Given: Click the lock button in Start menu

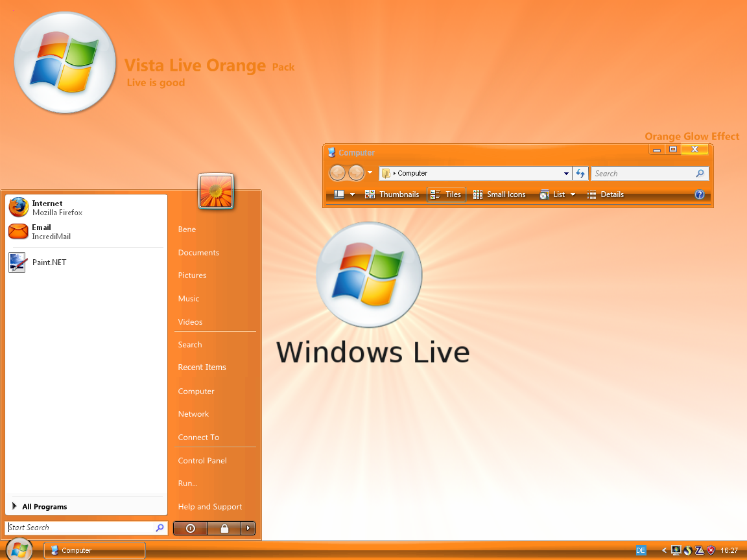Looking at the screenshot, I should point(224,528).
